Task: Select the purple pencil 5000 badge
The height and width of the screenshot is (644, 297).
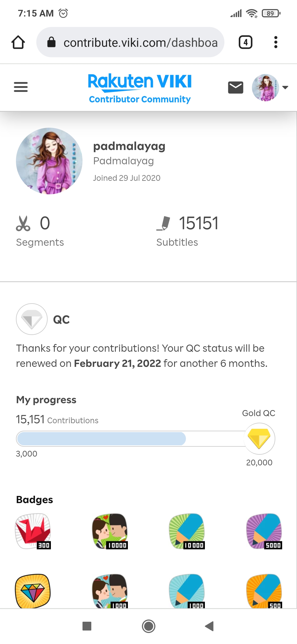Action: click(264, 531)
